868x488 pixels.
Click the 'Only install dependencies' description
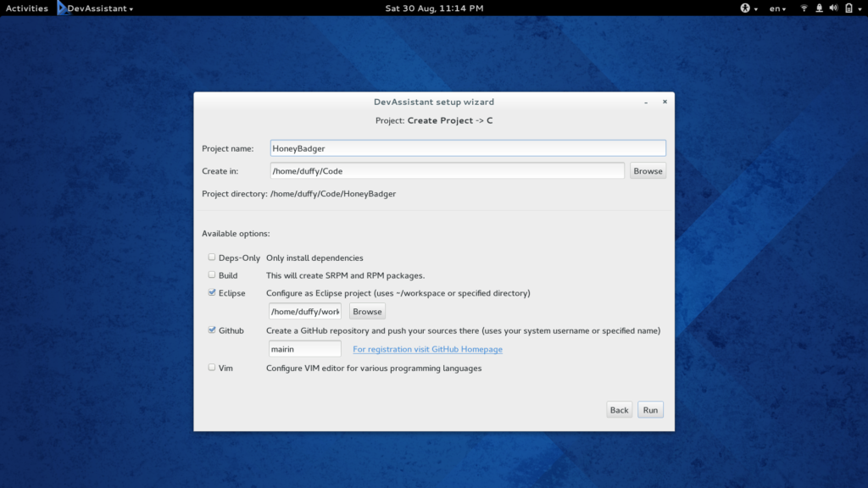pos(314,258)
